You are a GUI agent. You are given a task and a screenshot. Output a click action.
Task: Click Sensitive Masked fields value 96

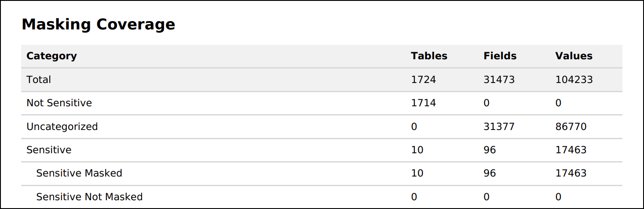coord(489,173)
